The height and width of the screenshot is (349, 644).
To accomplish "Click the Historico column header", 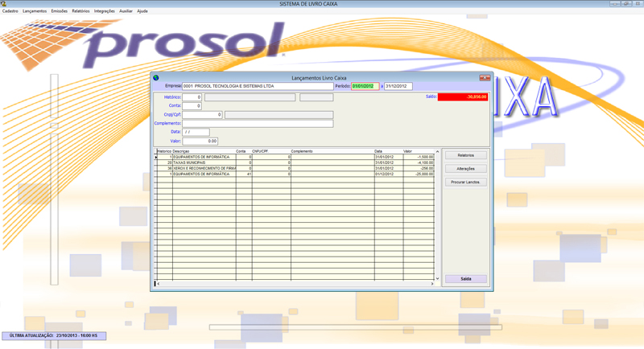I will click(x=164, y=151).
